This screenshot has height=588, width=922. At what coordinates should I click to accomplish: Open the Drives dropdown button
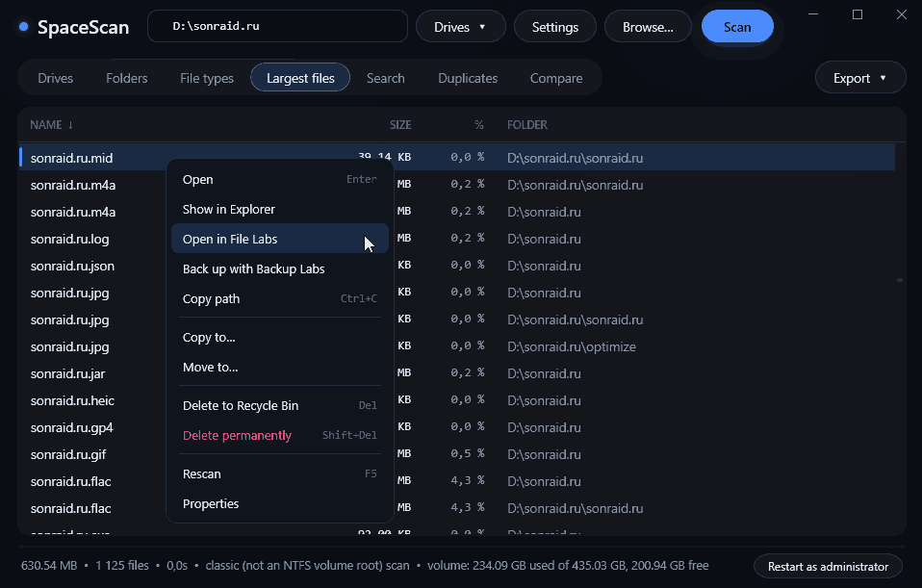point(460,27)
